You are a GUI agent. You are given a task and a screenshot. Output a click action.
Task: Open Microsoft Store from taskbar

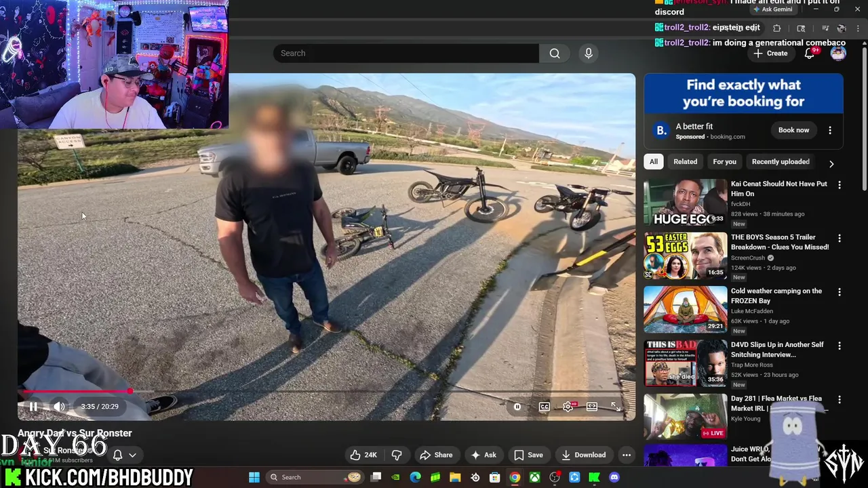click(495, 477)
